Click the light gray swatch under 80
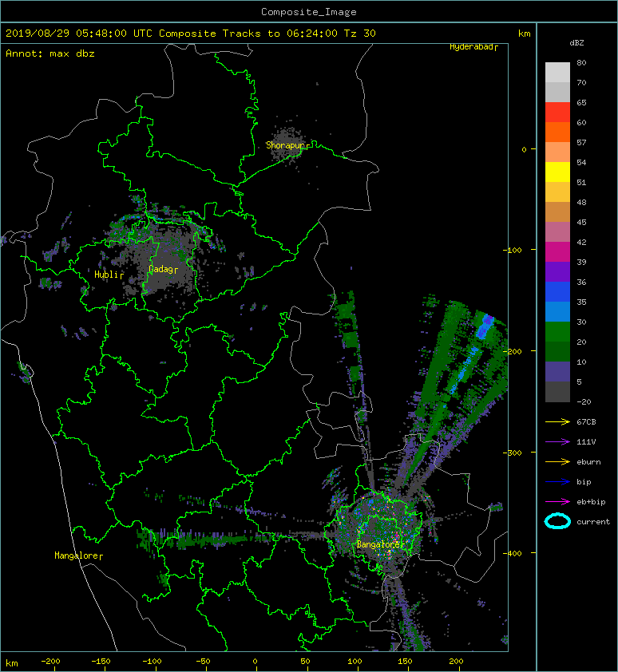Viewport: 618px width, 672px height. [557, 73]
